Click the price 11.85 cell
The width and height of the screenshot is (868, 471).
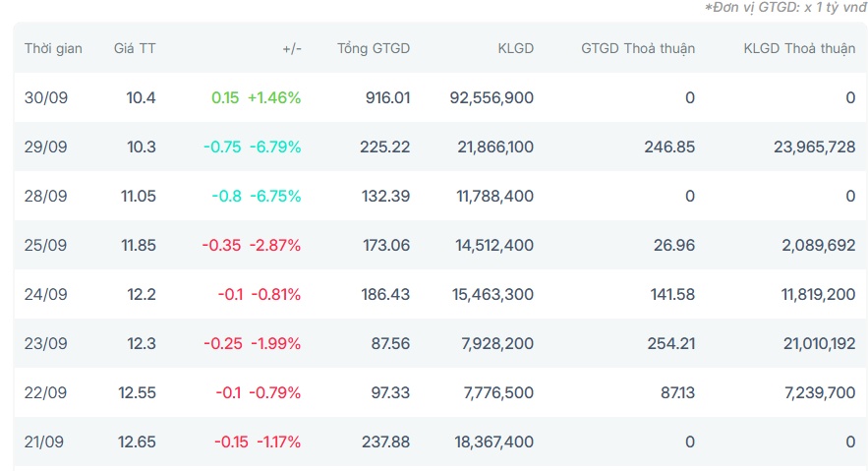[139, 246]
